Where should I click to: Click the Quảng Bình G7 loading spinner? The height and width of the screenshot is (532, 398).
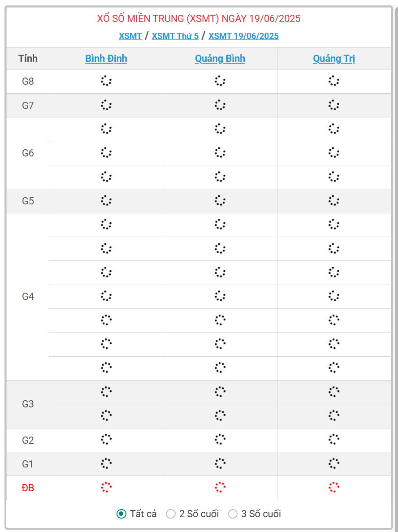coord(220,105)
